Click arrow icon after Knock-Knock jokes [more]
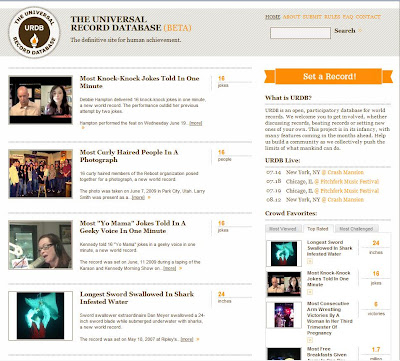The image size is (400, 361). 83,128
